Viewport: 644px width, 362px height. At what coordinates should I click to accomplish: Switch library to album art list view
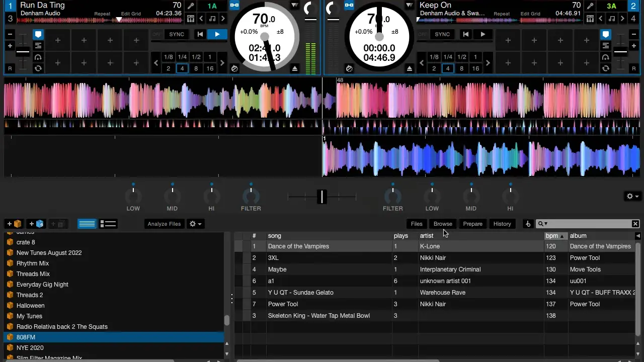[108, 224]
